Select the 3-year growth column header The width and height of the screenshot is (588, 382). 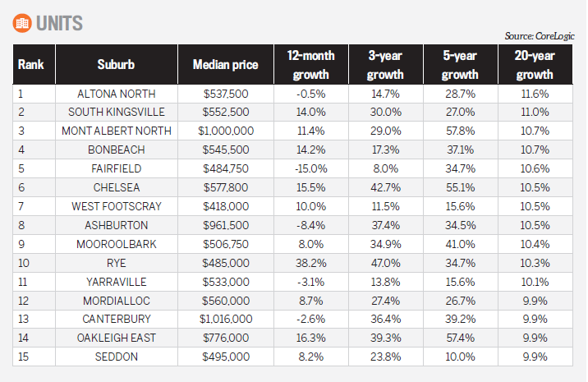(384, 64)
